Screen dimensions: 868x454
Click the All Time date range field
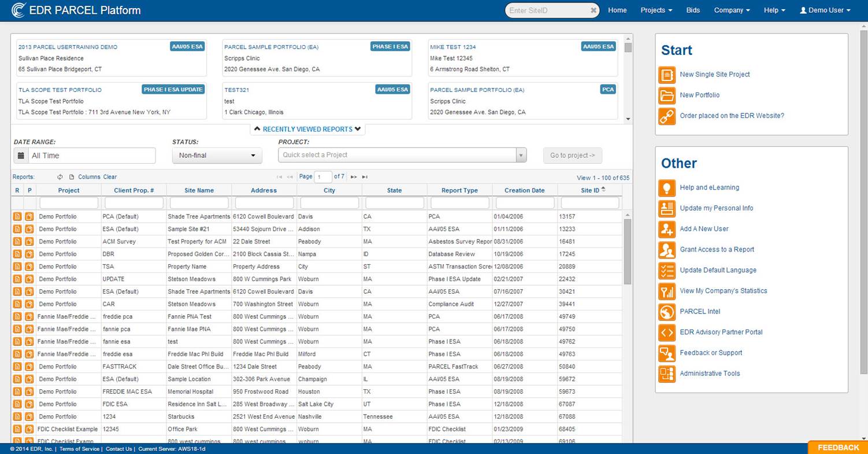92,156
